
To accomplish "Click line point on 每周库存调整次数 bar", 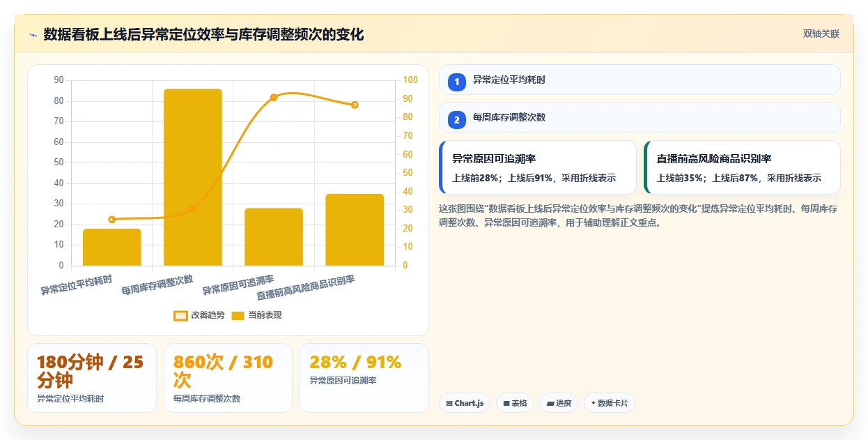I will tap(193, 208).
